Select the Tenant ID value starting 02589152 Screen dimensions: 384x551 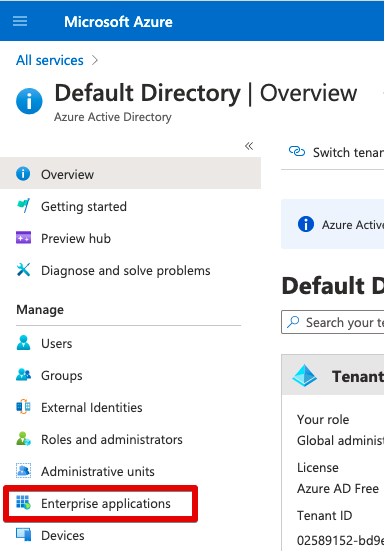[x=340, y=540]
